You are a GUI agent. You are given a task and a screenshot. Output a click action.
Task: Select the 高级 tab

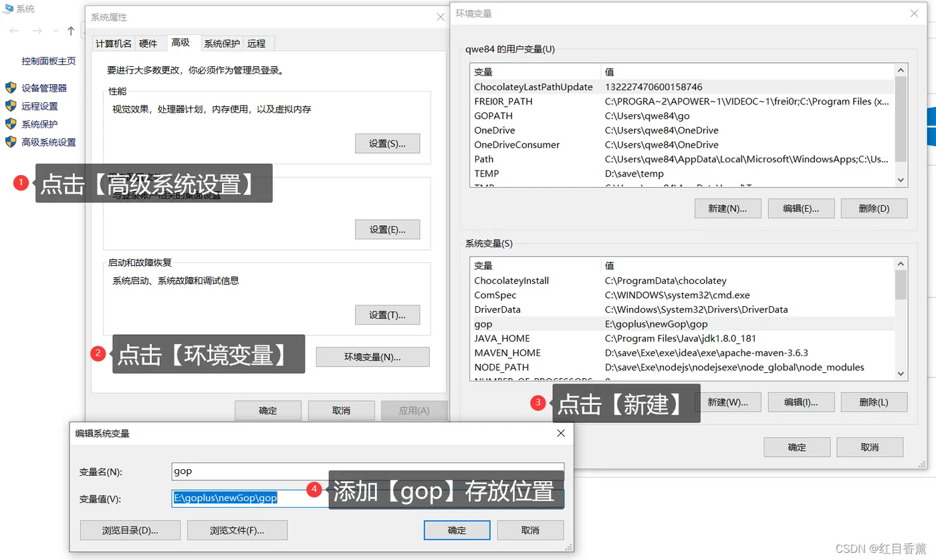point(181,42)
